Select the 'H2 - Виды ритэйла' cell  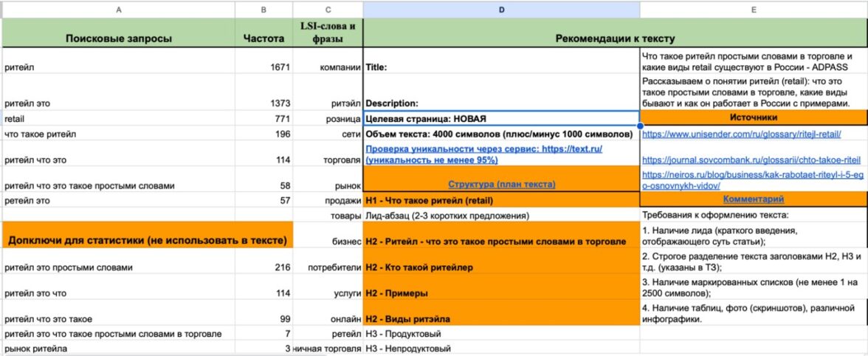502,313
